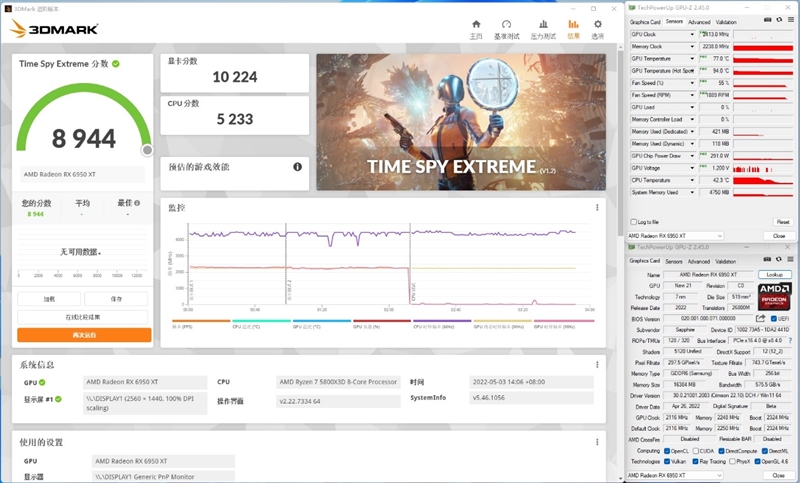Click the gray knob on score gauge
Screen dimensions: 800x483
pos(147,150)
